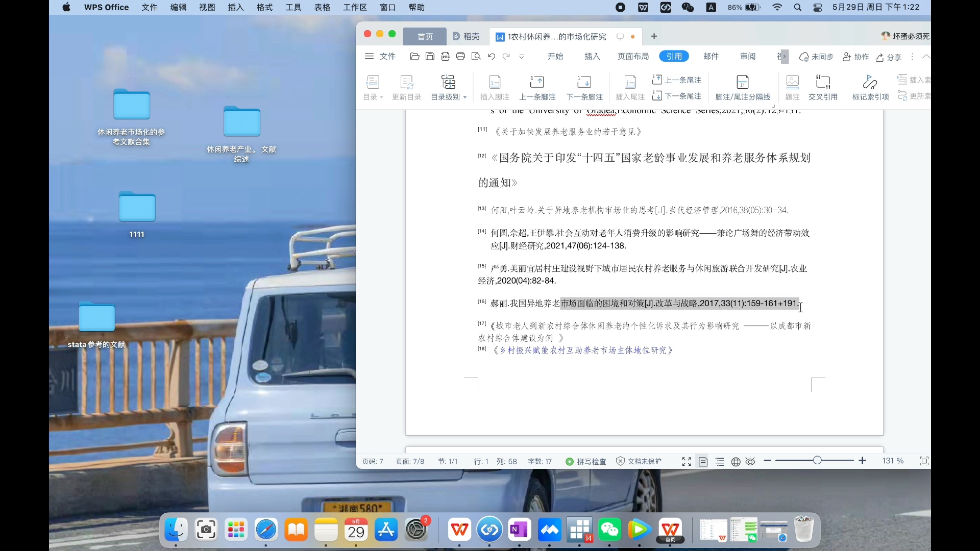The image size is (980, 551).
Task: Click 脚注/尾注分隔线 separator tool
Action: [742, 88]
